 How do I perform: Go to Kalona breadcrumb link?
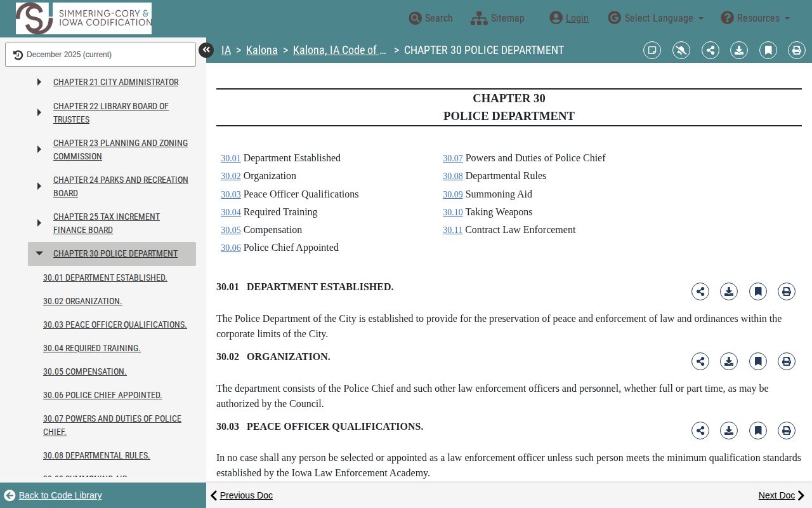(x=261, y=50)
